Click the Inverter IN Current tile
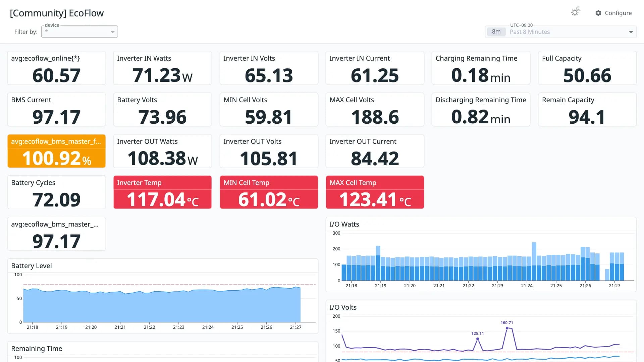This screenshot has width=644, height=362. tap(375, 68)
